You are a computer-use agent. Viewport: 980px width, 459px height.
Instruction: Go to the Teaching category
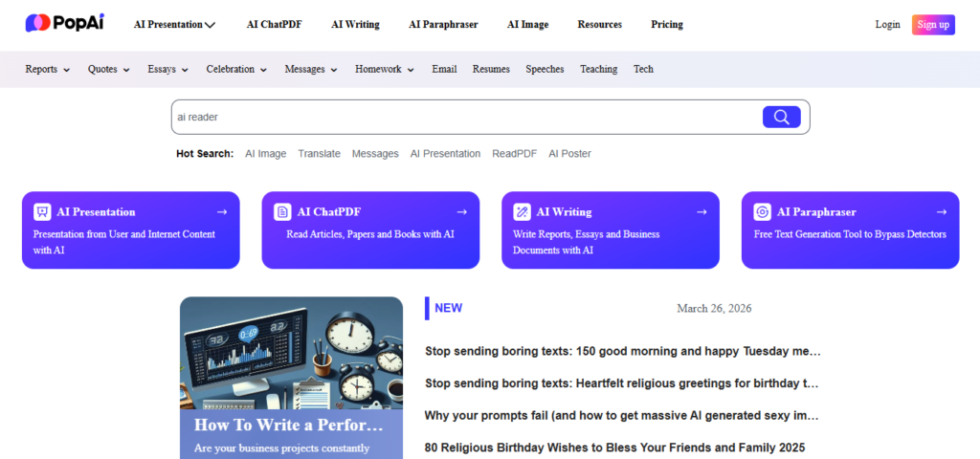pos(599,69)
